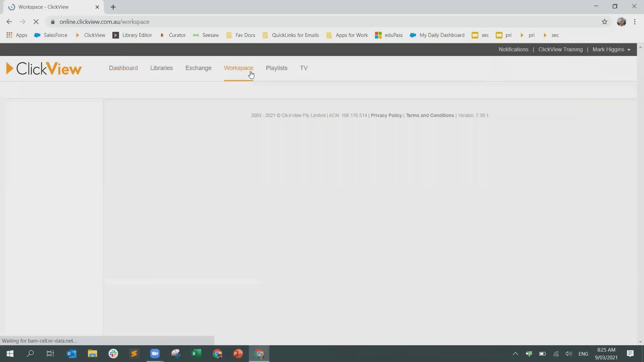Close the Workspace - ClickView tab
The width and height of the screenshot is (644, 362).
pos(97,7)
